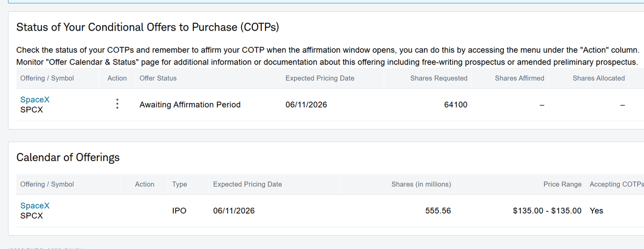Open the three-dot action menu for SpaceX COTP

117,105
